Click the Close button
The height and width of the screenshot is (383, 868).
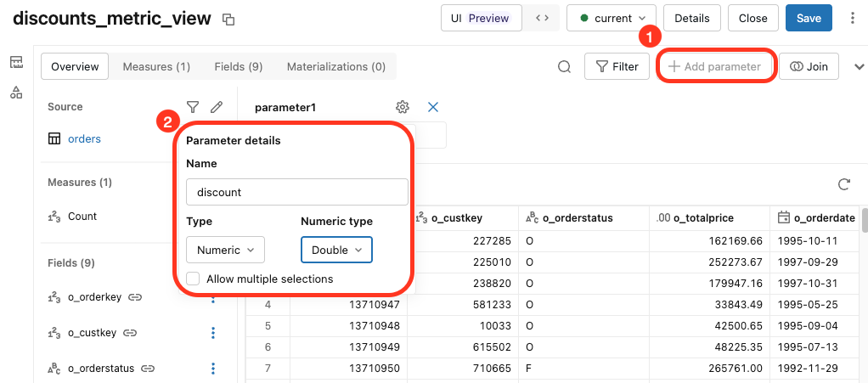pos(752,19)
